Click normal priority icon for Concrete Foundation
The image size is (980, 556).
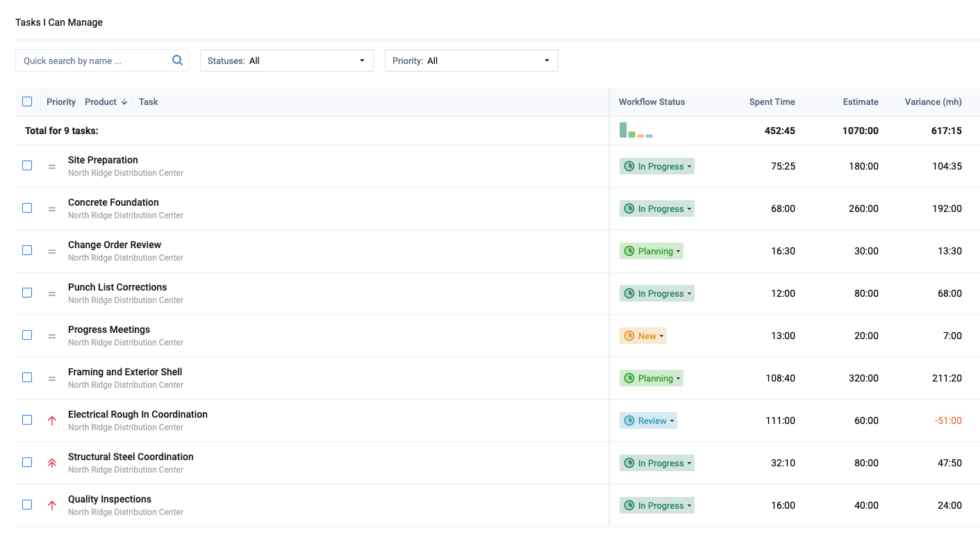[x=52, y=209]
